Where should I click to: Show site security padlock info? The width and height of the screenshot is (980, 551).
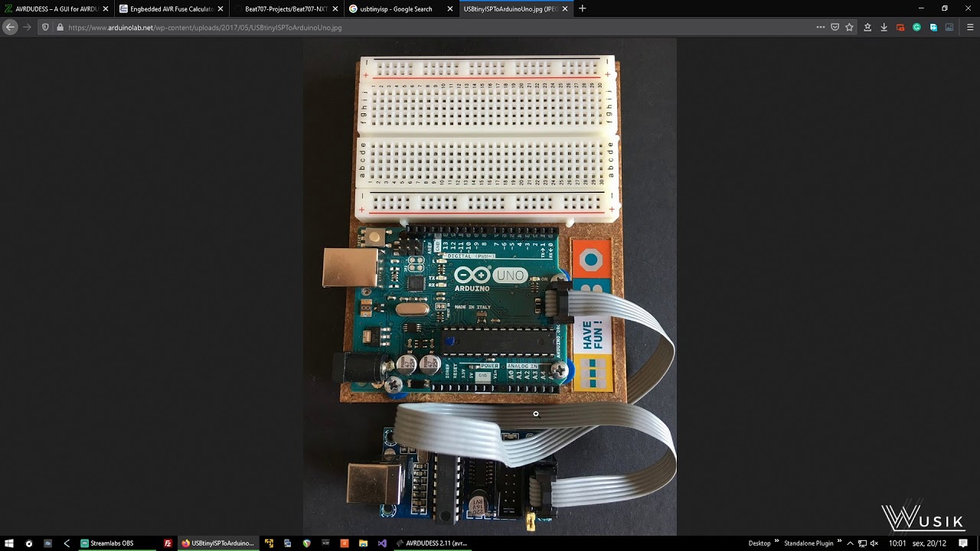pyautogui.click(x=60, y=27)
